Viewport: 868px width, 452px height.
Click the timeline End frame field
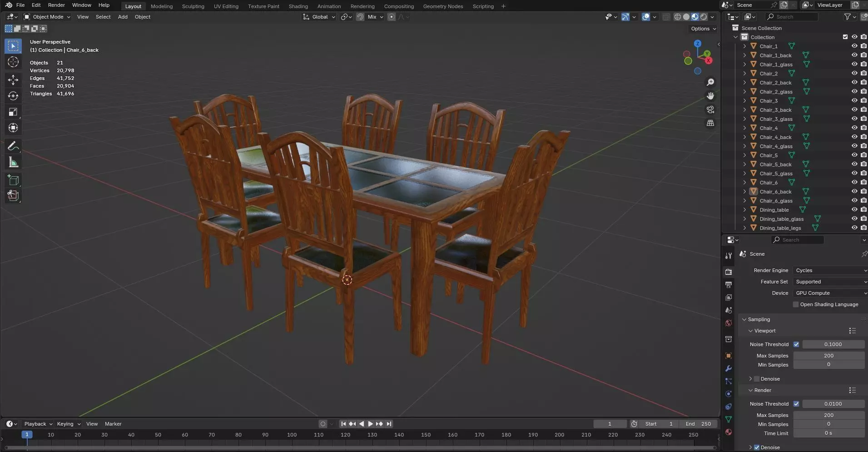click(698, 424)
